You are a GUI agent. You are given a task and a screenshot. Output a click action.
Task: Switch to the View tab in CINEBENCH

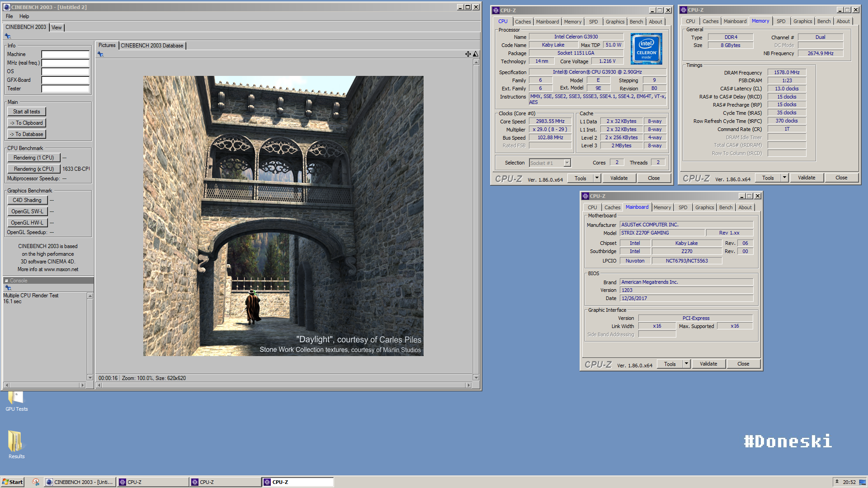point(57,28)
